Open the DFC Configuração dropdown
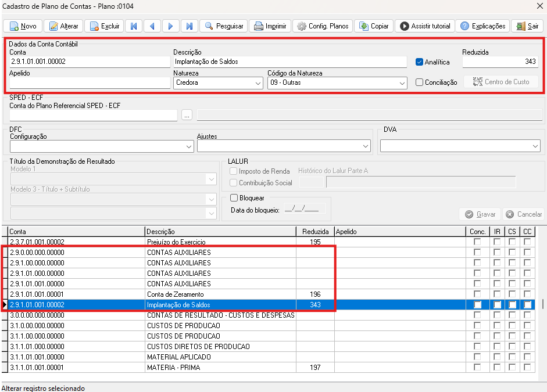This screenshot has width=547, height=392. [x=102, y=146]
